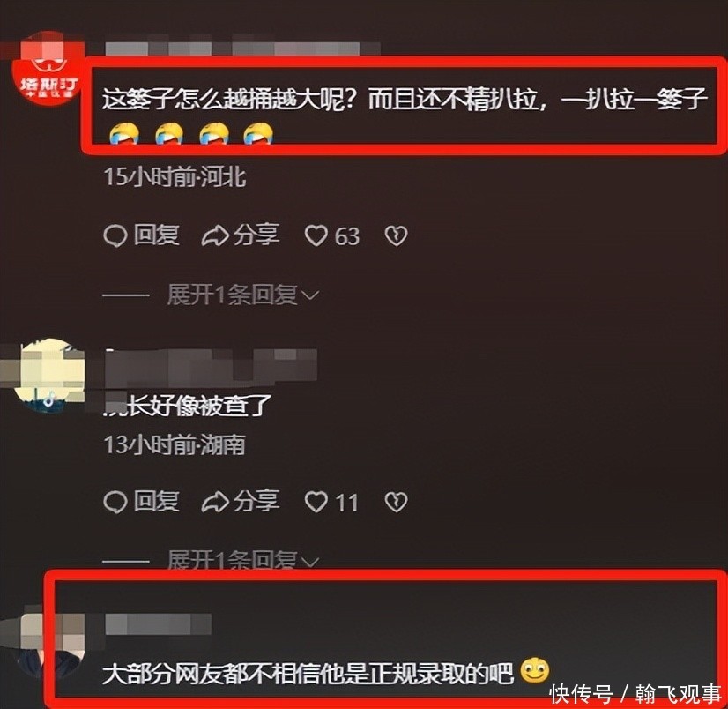Like the comment with 11 likes
728x709 pixels.
tap(316, 503)
